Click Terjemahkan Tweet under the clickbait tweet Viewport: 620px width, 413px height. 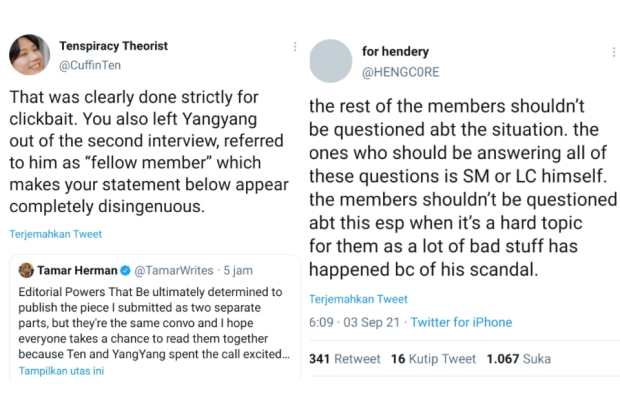click(x=55, y=234)
